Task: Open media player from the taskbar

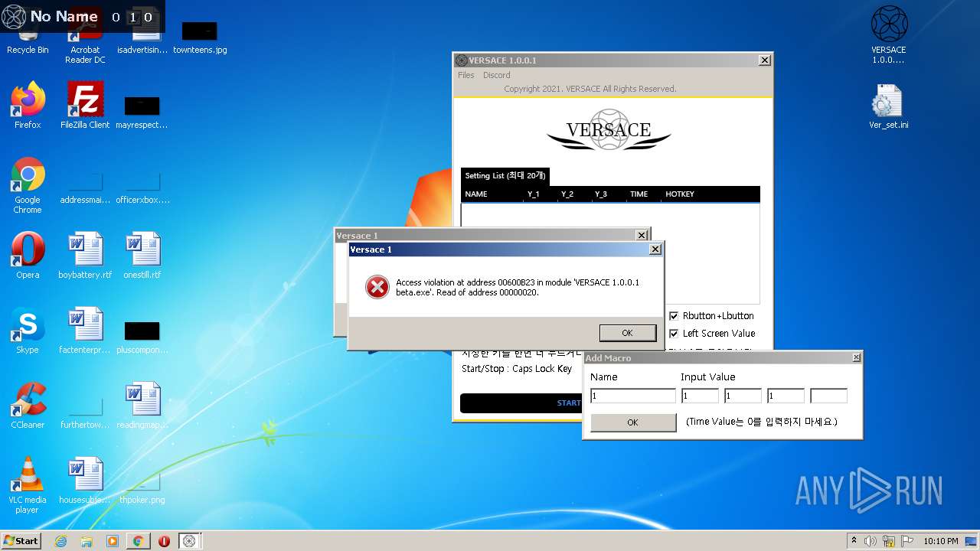Action: (x=113, y=541)
